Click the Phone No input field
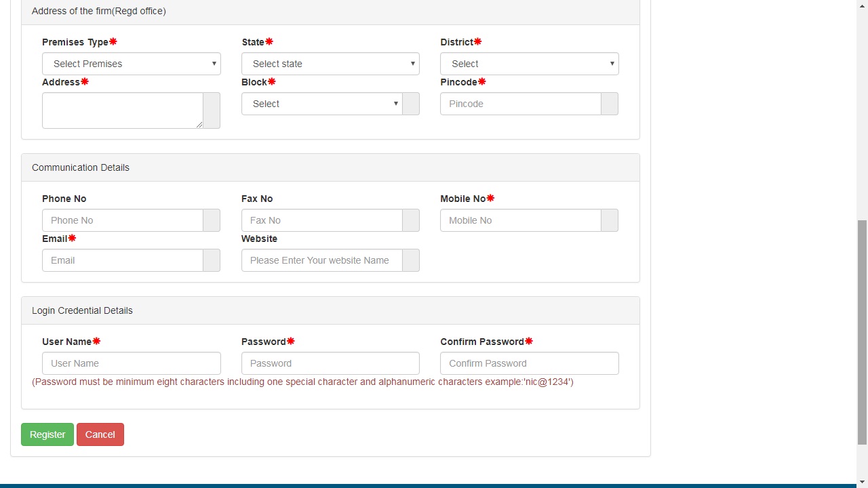 pos(122,220)
